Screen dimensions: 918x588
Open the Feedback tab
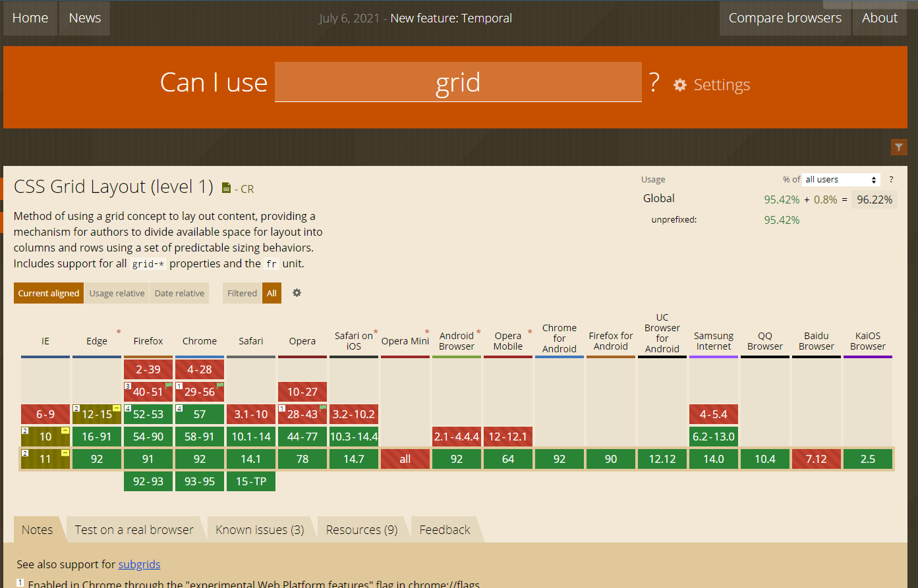point(445,530)
